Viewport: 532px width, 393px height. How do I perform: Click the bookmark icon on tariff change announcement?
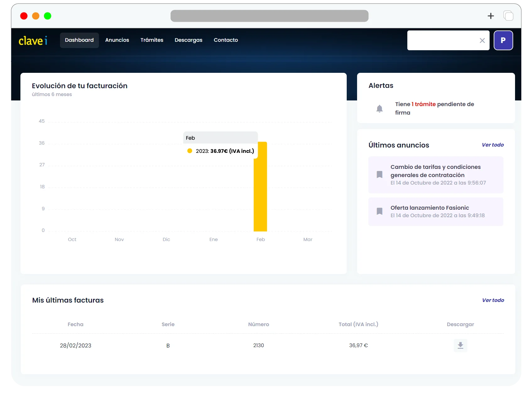point(379,175)
